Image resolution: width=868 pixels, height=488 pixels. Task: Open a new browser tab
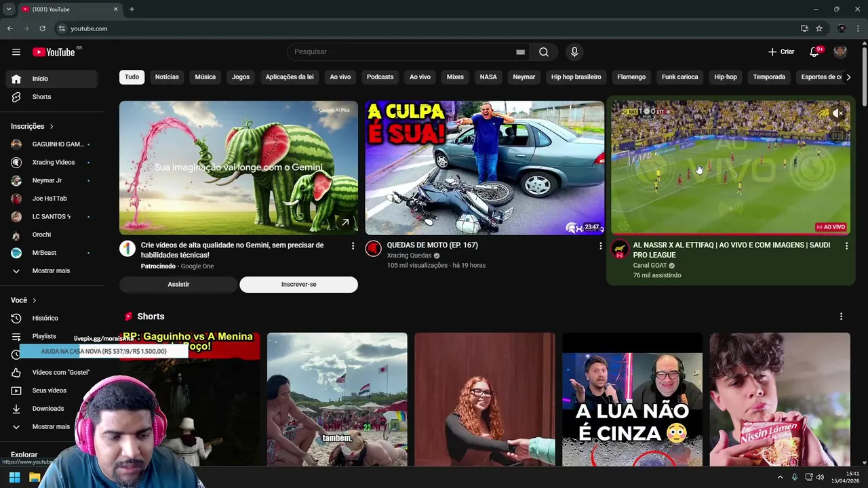[x=132, y=9]
